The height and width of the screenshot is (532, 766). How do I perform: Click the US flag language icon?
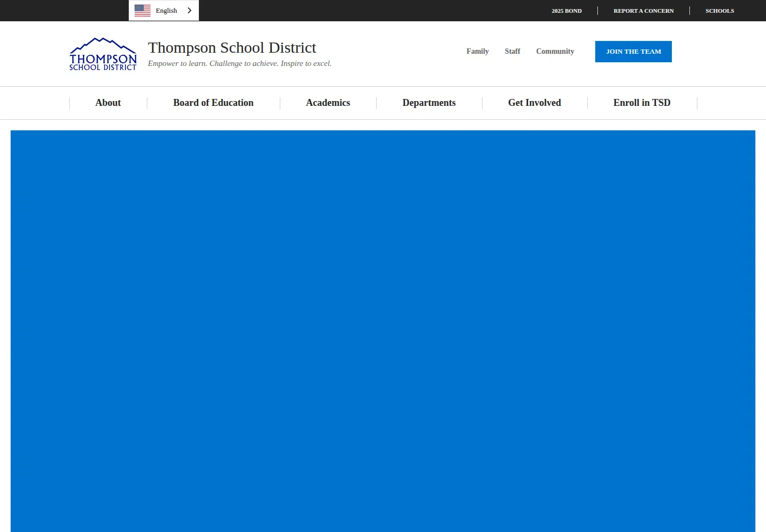coord(143,11)
